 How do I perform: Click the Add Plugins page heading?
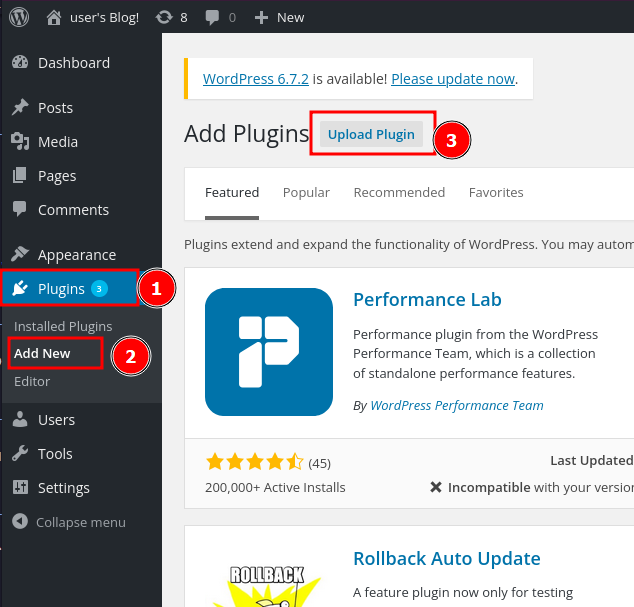click(x=247, y=134)
